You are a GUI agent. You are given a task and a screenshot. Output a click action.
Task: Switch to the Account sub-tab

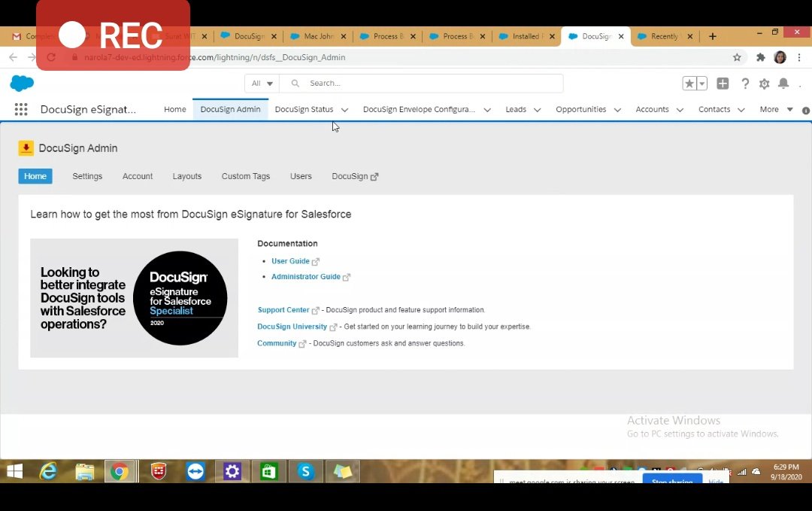[138, 176]
